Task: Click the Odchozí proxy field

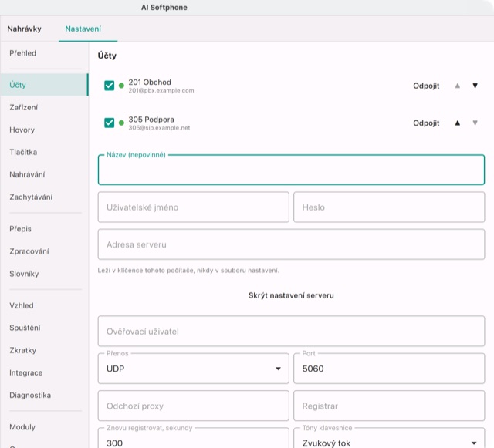Action: (x=194, y=406)
